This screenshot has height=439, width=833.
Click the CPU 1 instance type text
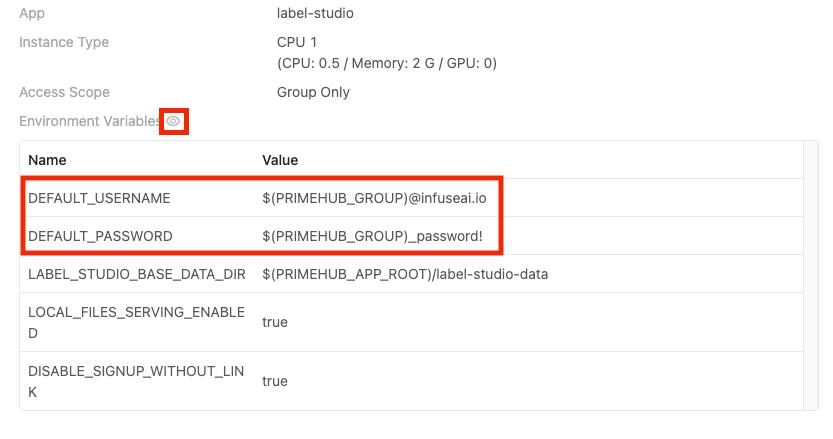pyautogui.click(x=297, y=42)
